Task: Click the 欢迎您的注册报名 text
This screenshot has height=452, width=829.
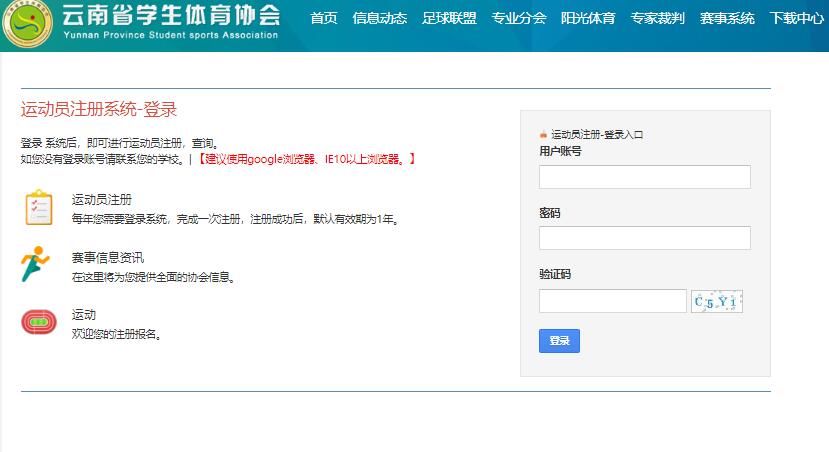Action: (116, 335)
